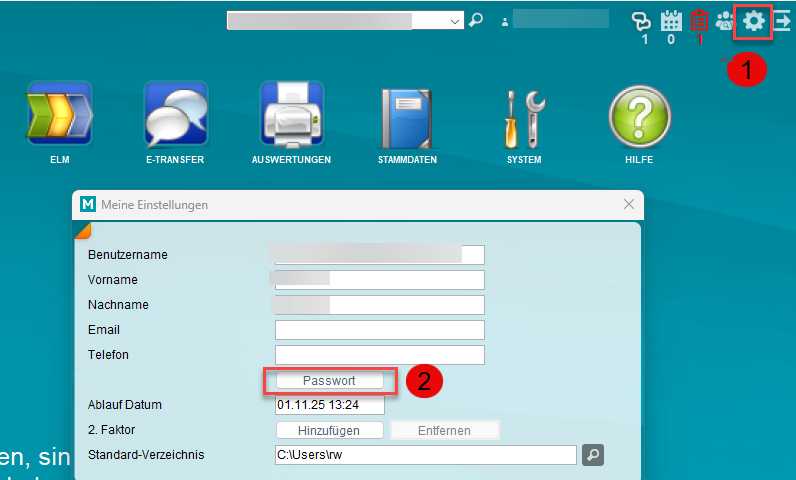Browse for Standard-Verzeichnis with magnifier button

point(593,455)
